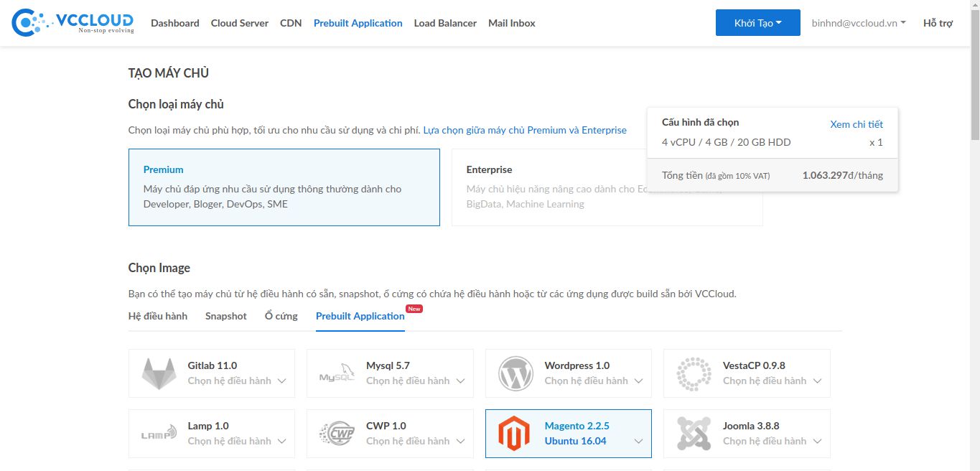980x471 pixels.
Task: Expand Wordpress 1.0 OS dropdown chevron
Action: 638,381
